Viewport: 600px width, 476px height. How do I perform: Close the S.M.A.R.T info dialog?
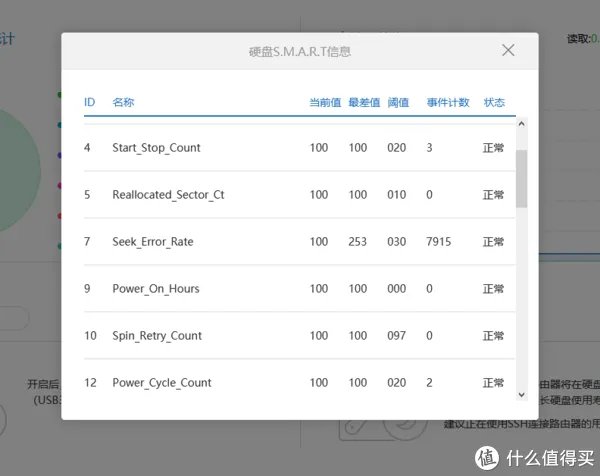[x=508, y=50]
